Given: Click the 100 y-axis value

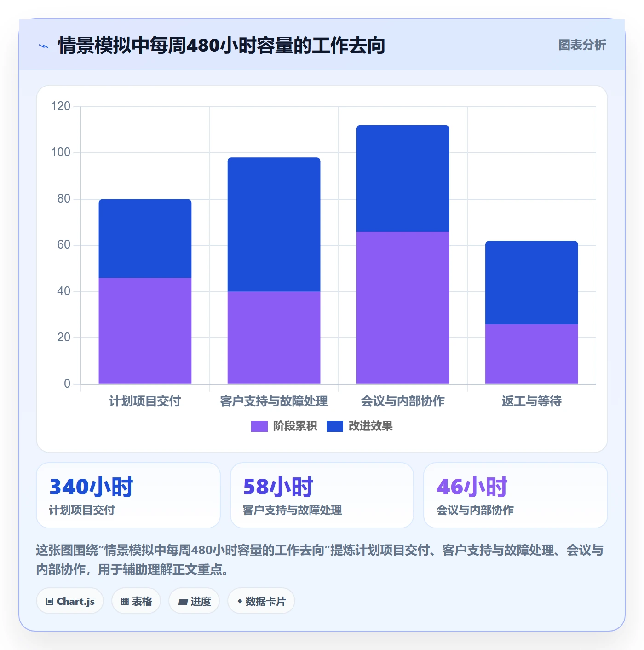Looking at the screenshot, I should [61, 152].
